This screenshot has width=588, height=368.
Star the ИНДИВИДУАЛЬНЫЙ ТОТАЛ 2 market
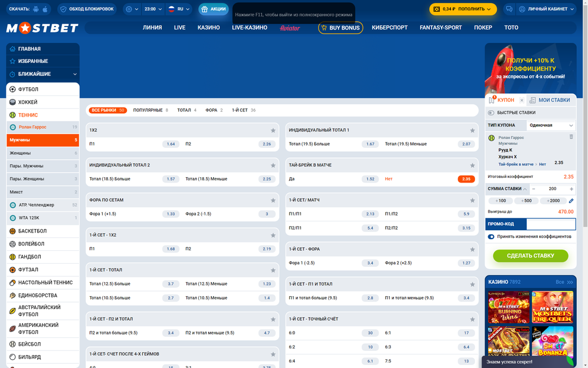point(273,165)
